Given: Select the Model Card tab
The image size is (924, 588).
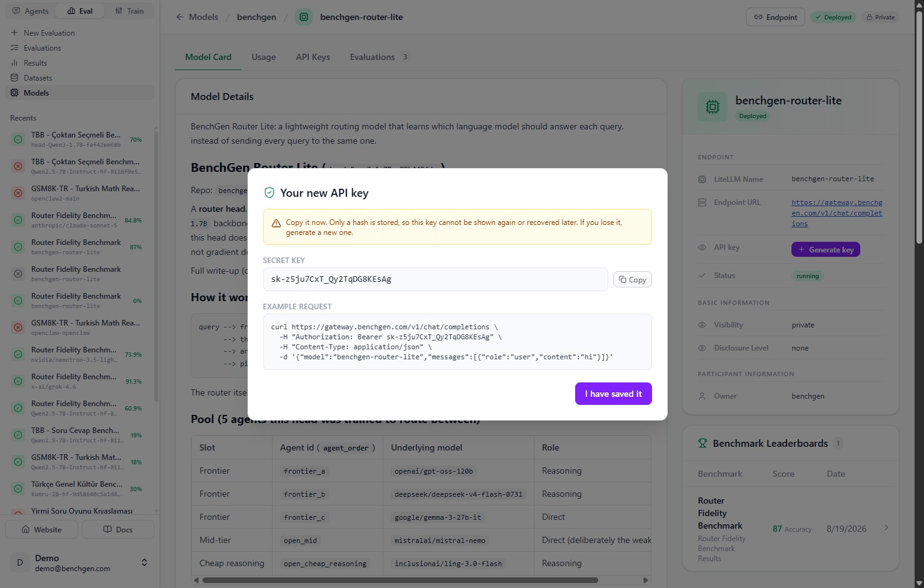Looking at the screenshot, I should tap(208, 57).
